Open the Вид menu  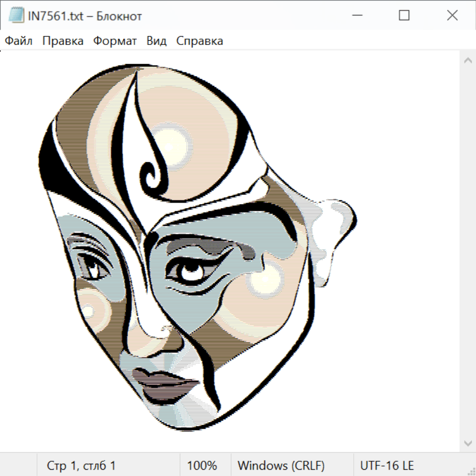click(x=157, y=41)
